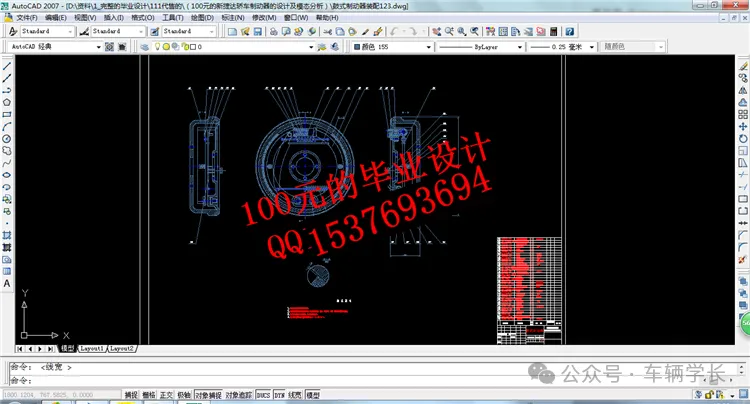Click the 模型 button in status bar
750x404 pixels.
tap(313, 395)
